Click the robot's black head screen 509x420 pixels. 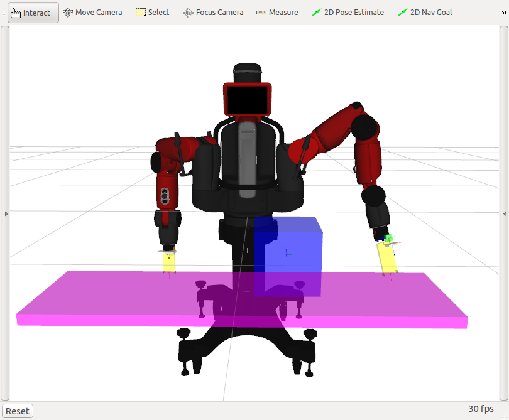[248, 100]
